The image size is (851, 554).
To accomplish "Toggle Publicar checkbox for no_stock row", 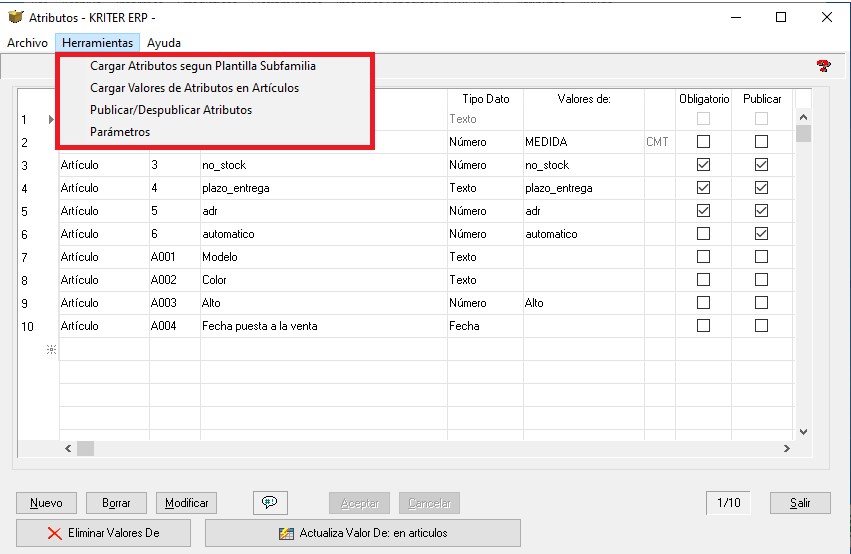I will coord(761,164).
